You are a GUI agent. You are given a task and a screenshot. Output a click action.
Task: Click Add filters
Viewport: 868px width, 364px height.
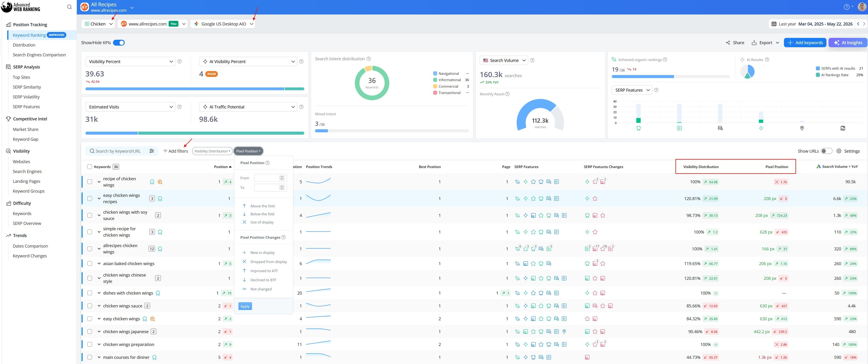pos(176,151)
